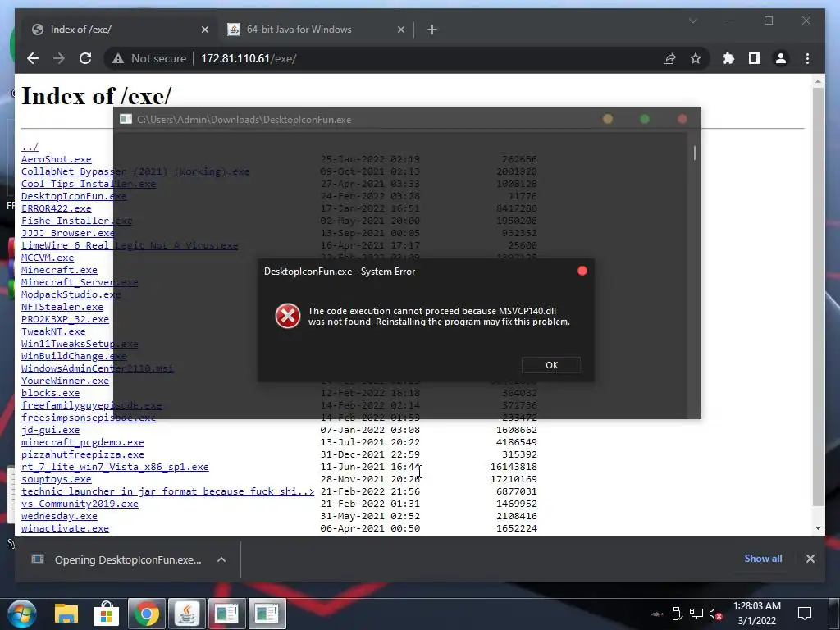Click the Chrome taskbar icon
Screen dimensions: 840x630
coord(146,614)
